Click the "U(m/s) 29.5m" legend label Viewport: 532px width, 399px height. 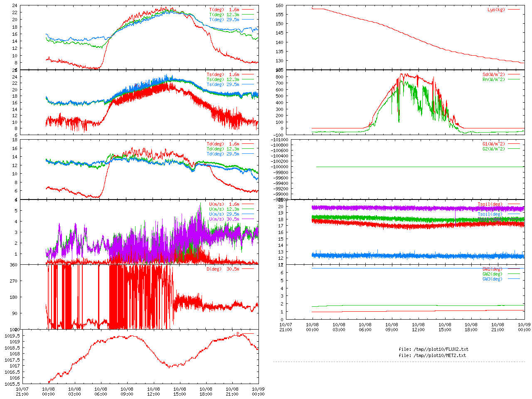pyautogui.click(x=224, y=214)
